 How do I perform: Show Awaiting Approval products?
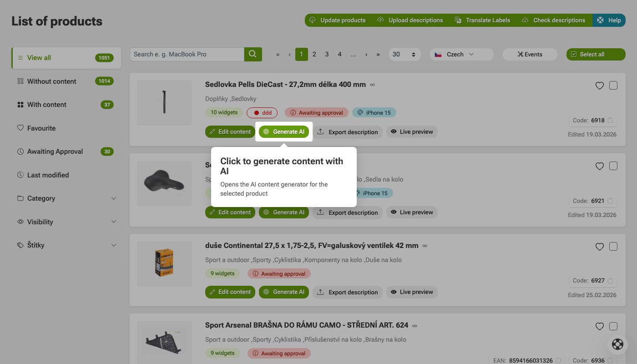click(x=66, y=152)
